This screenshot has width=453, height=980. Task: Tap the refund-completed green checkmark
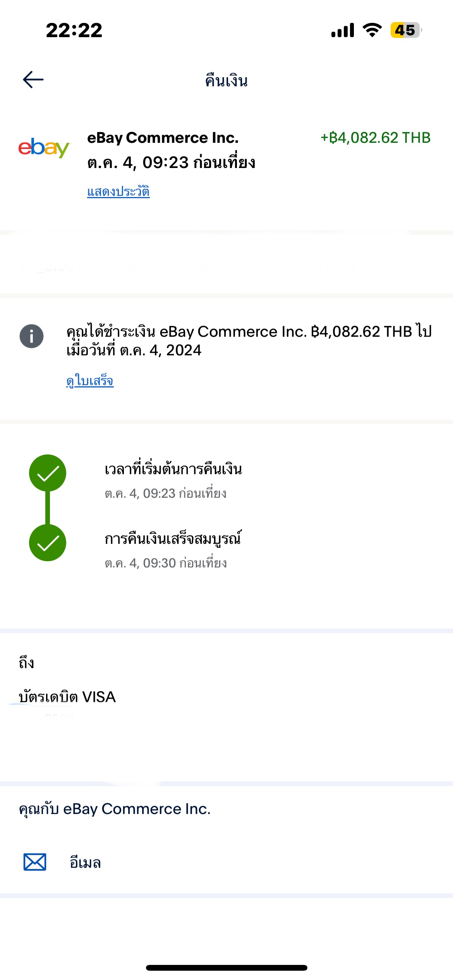(x=48, y=543)
